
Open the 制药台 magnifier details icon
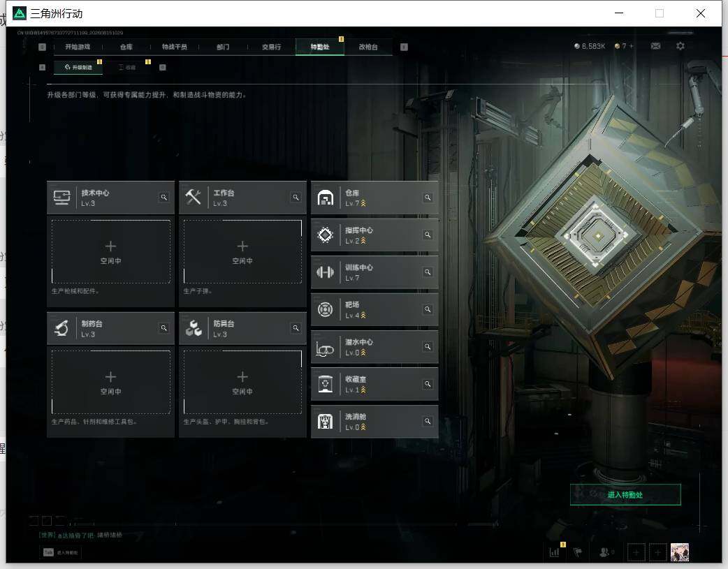(x=164, y=328)
